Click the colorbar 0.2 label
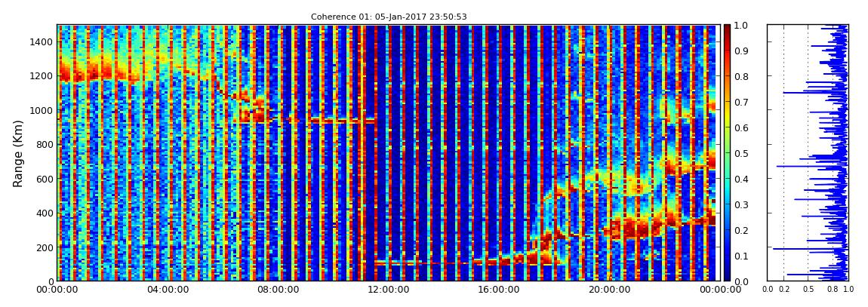This screenshot has height=307, width=868. click(x=741, y=230)
